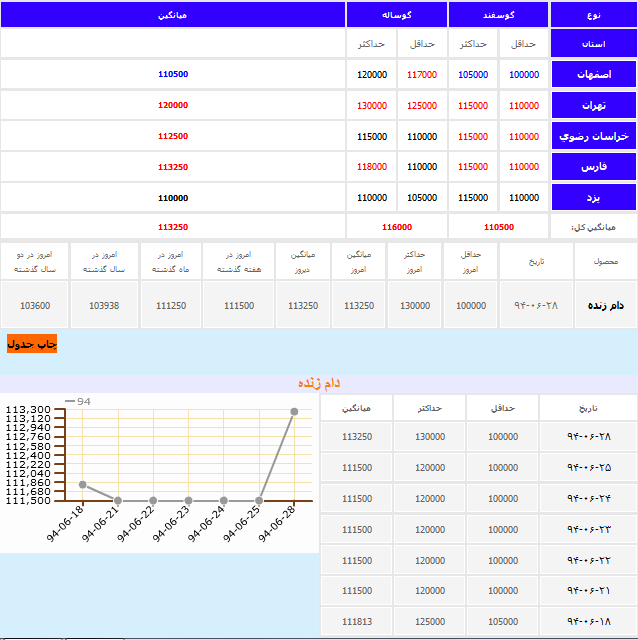Image resolution: width=638 pixels, height=640 pixels.
Task: Click the محصول column header
Action: [x=606, y=261]
